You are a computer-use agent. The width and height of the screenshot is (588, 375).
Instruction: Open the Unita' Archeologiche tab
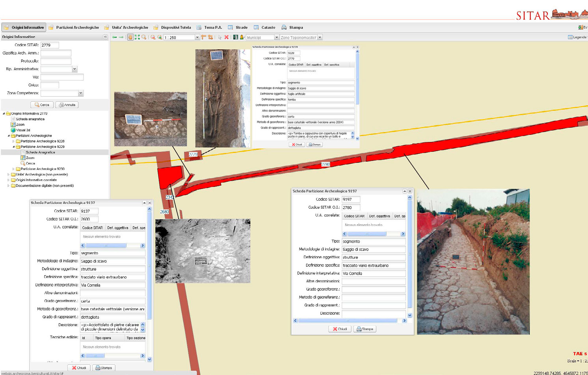point(126,27)
